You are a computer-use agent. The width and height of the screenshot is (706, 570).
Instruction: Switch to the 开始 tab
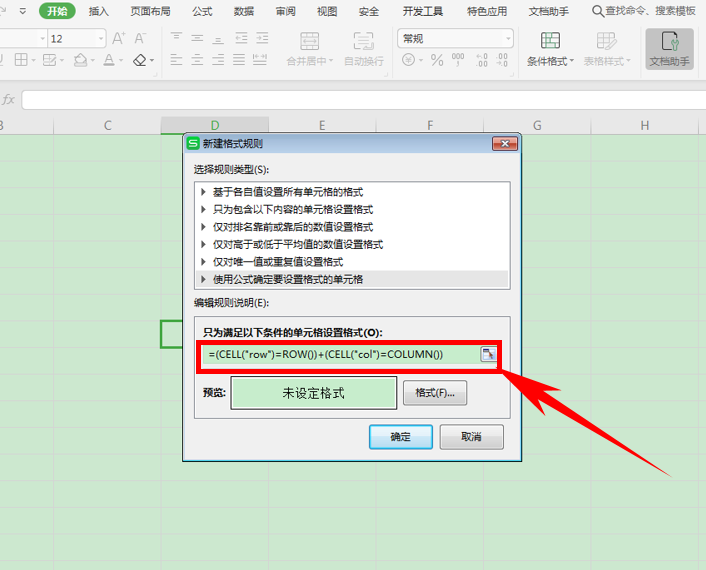pos(57,11)
